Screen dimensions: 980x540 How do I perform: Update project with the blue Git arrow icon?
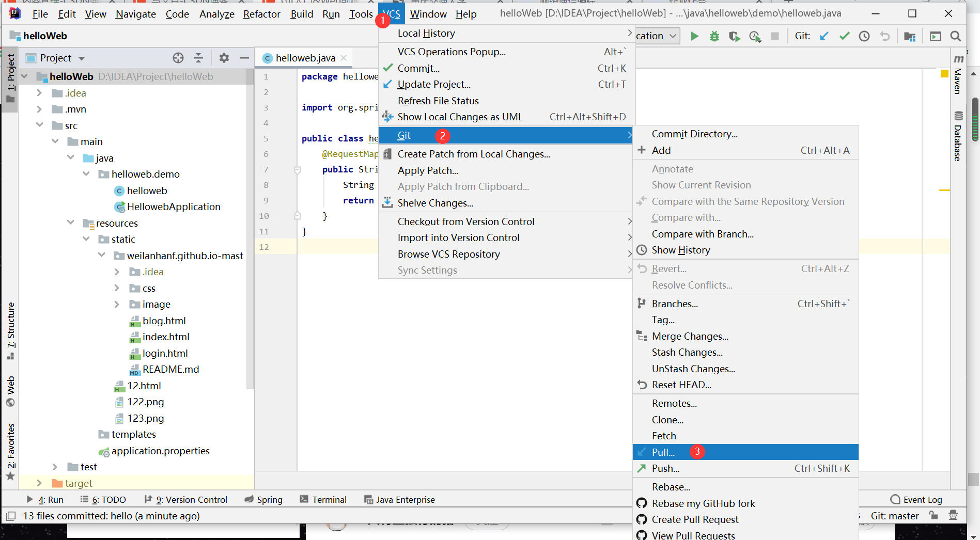click(x=824, y=36)
